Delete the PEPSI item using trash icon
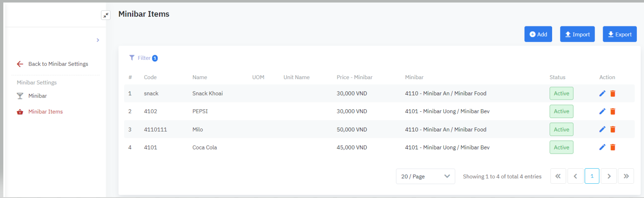This screenshot has width=644, height=198. pyautogui.click(x=613, y=111)
